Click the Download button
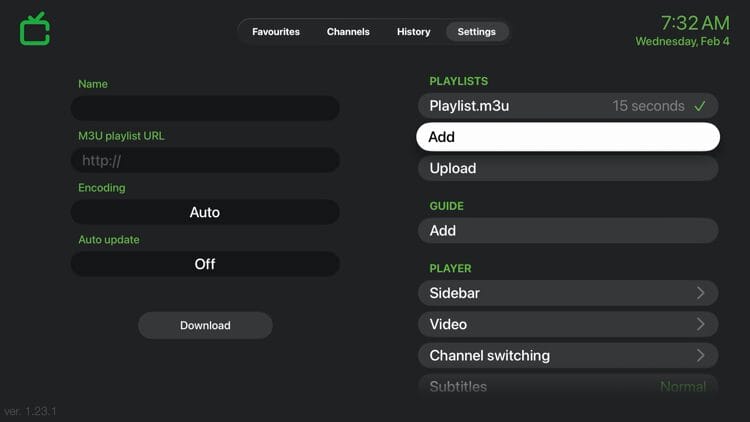750x422 pixels. (x=205, y=325)
